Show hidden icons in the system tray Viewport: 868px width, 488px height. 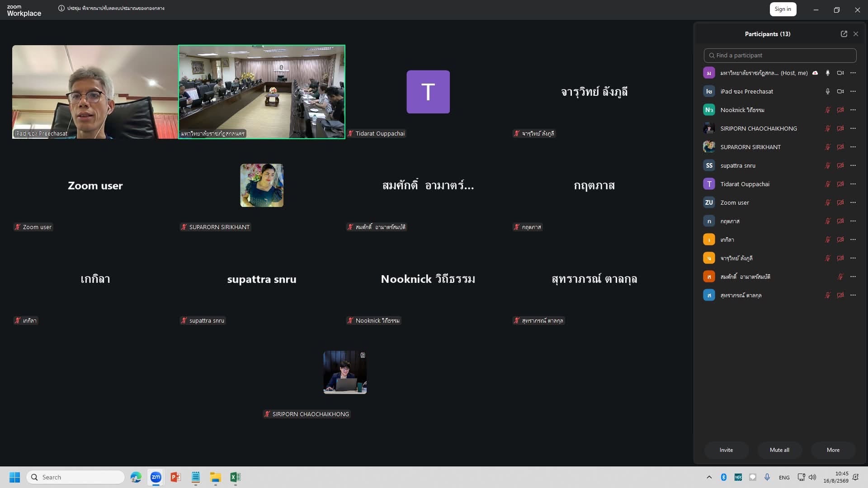point(709,477)
